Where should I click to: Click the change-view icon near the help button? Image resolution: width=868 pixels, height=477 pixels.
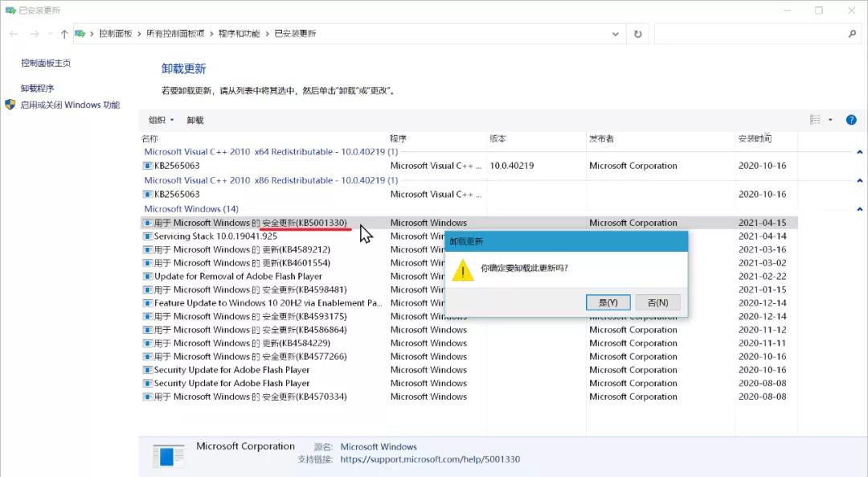[814, 119]
